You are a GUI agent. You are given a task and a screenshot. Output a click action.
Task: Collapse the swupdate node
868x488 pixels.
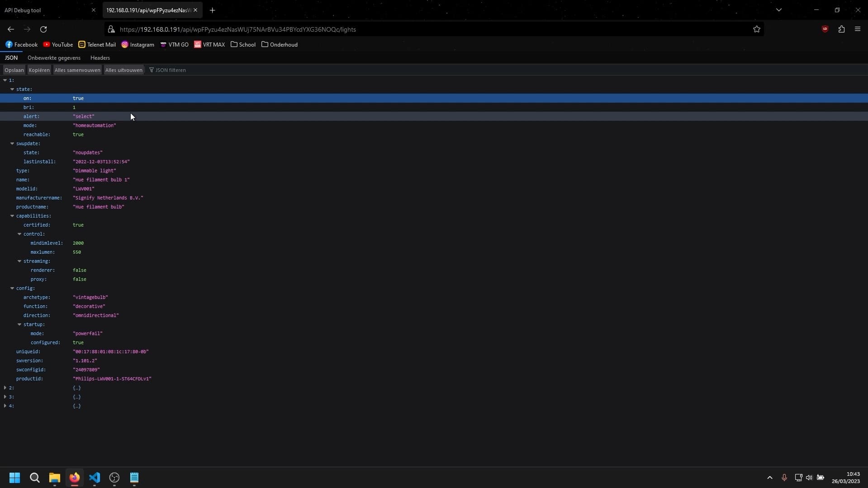(12, 144)
